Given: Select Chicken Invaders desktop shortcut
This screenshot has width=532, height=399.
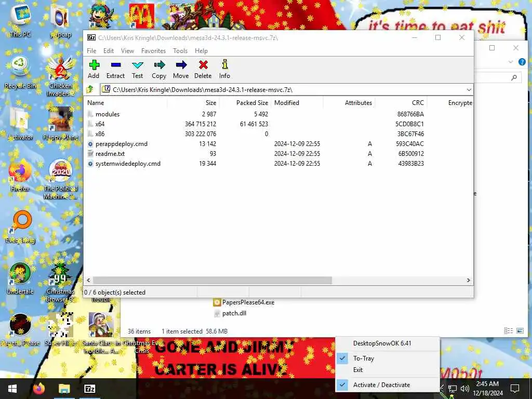Looking at the screenshot, I should coord(60,77).
